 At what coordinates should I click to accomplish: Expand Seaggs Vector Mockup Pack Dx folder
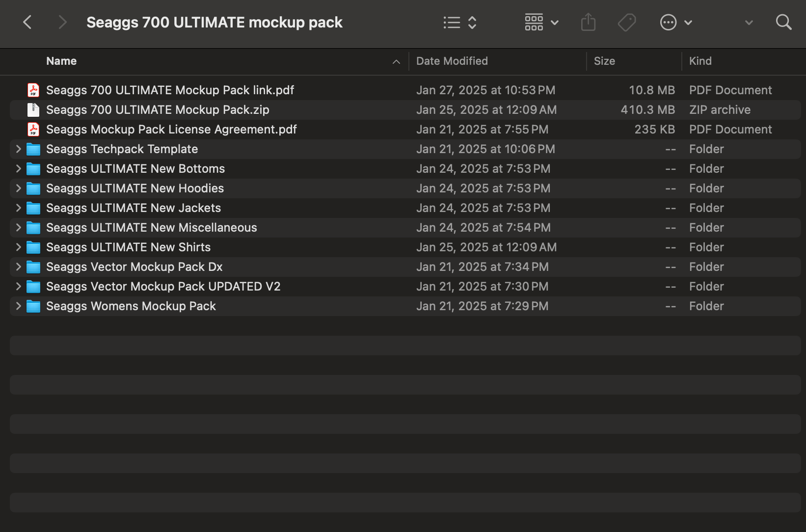coord(18,267)
